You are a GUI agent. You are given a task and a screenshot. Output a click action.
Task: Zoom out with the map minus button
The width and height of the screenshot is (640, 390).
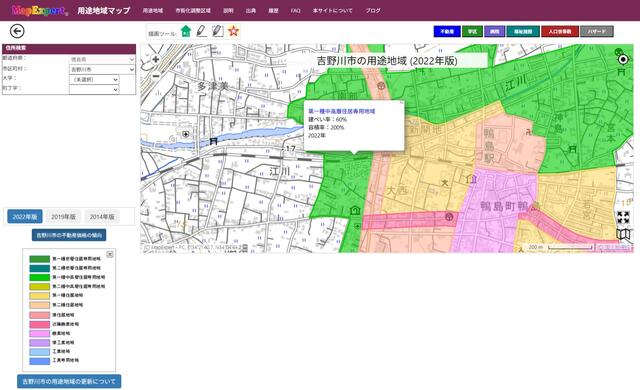156,76
